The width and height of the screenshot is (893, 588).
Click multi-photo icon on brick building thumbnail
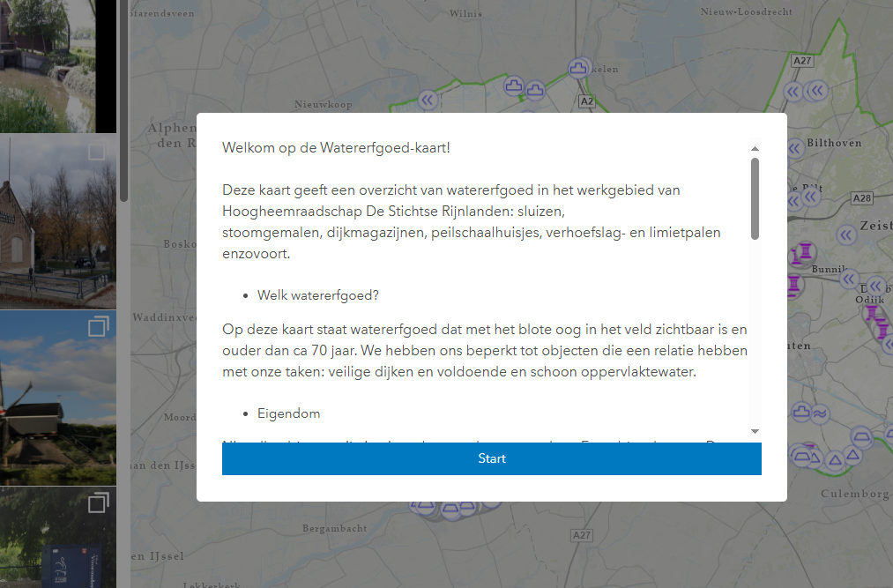(x=97, y=152)
